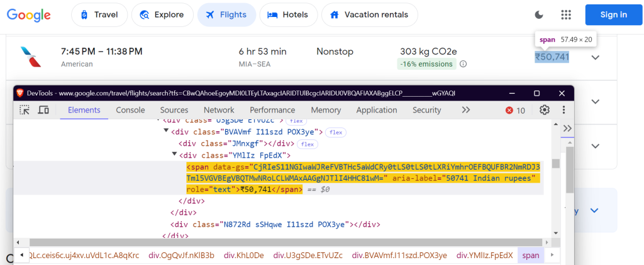The height and width of the screenshot is (265, 644).
Task: Select the N872Rd sSHqwe div node
Action: tap(275, 224)
